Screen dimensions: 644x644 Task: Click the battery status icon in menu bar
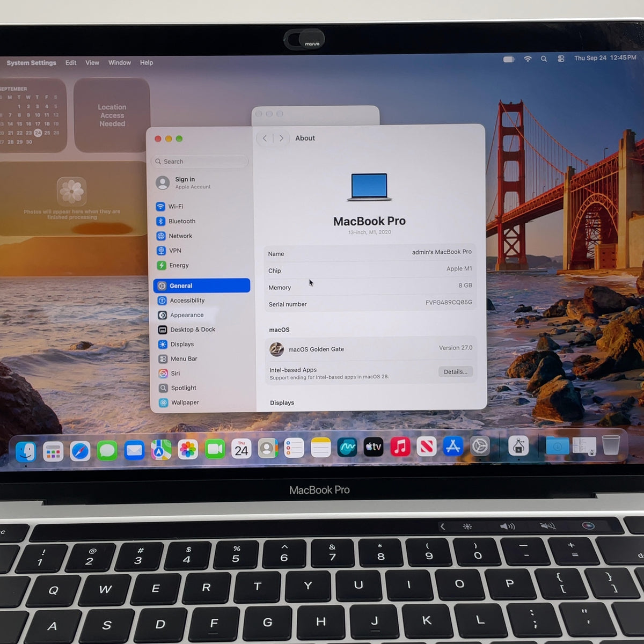click(509, 59)
